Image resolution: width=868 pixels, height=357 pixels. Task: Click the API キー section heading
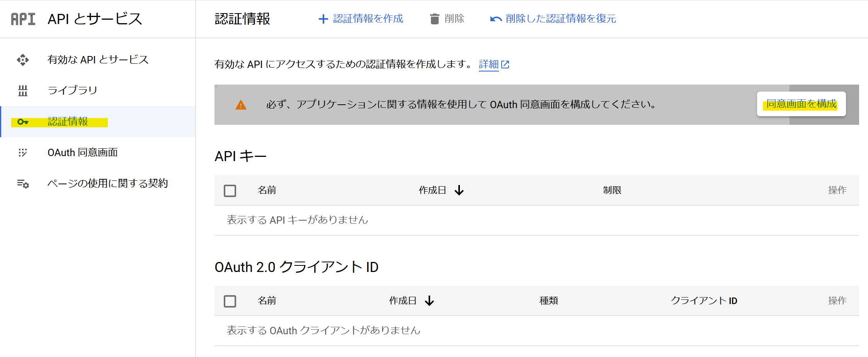click(241, 156)
